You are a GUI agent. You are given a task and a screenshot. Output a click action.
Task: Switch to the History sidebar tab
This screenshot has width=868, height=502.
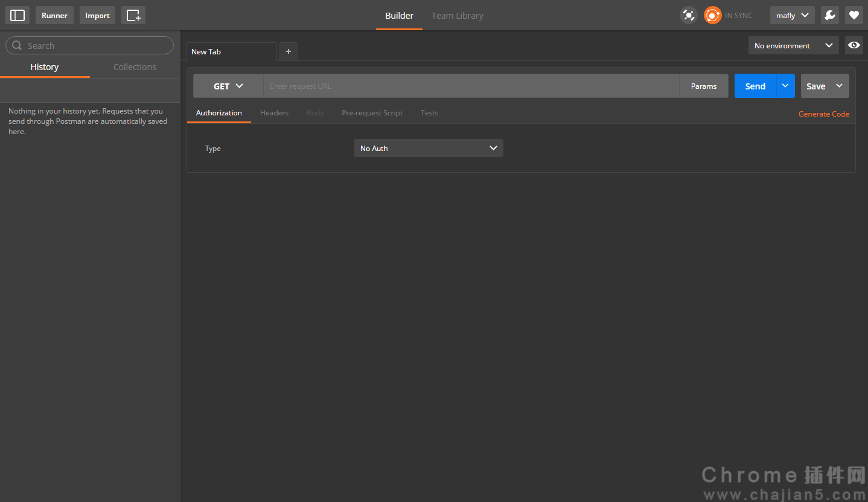(x=45, y=67)
